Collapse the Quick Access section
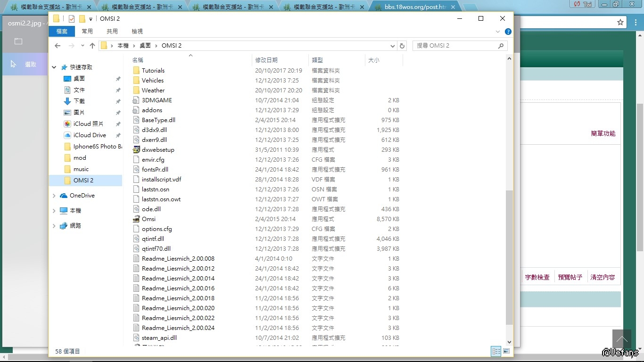644x362 pixels. [x=54, y=67]
